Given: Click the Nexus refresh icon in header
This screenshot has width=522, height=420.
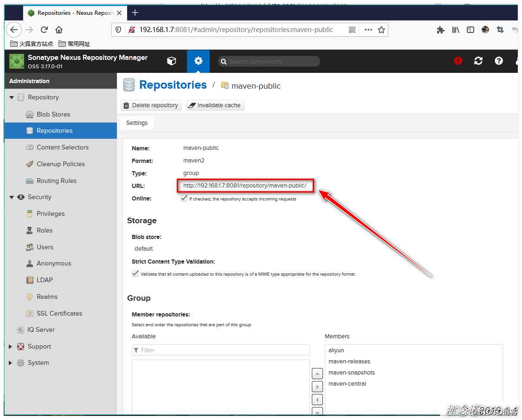Looking at the screenshot, I should click(478, 61).
